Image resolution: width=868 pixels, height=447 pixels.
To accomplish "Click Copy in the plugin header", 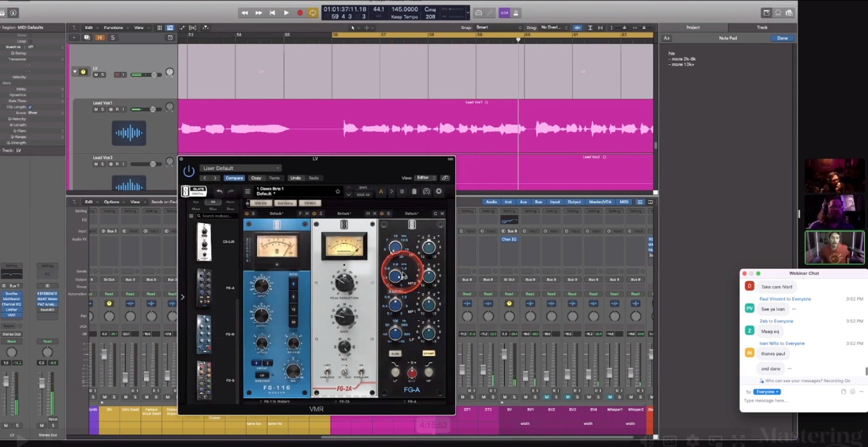I will pos(256,178).
